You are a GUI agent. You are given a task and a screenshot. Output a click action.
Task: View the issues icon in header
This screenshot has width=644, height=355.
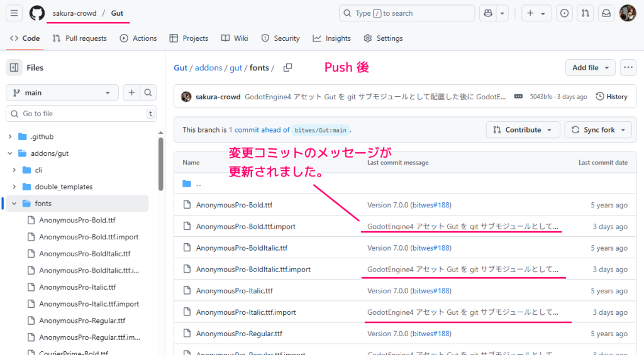pyautogui.click(x=565, y=13)
